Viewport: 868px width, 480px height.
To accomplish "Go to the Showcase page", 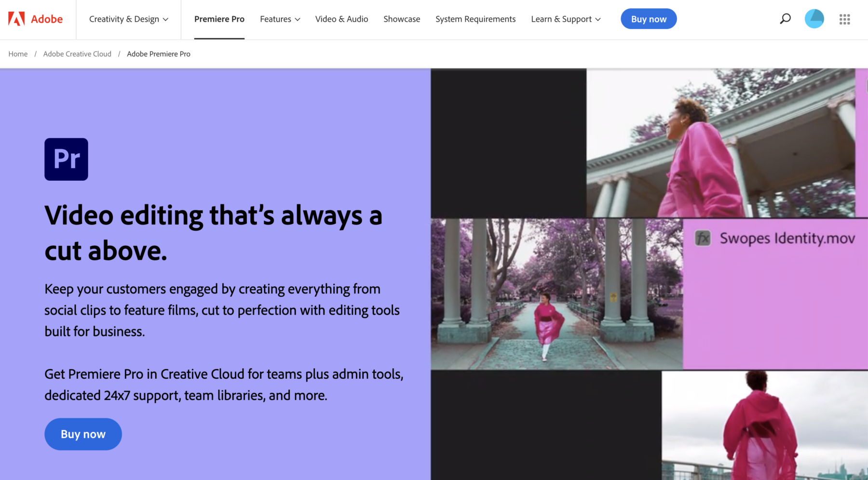I will 402,19.
